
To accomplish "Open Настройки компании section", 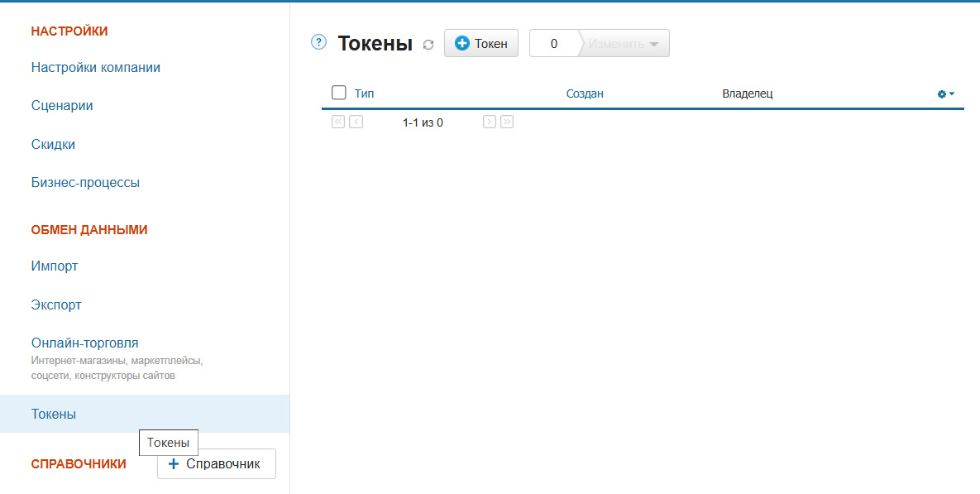I will tap(96, 68).
